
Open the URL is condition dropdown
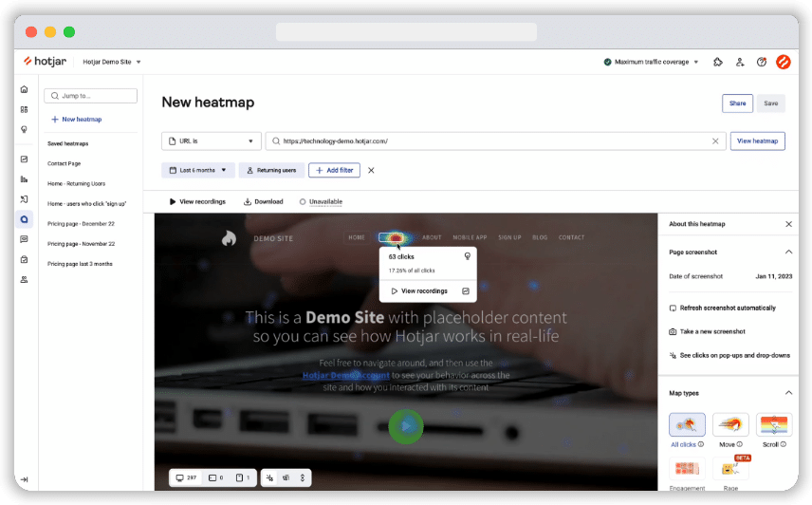(x=211, y=140)
